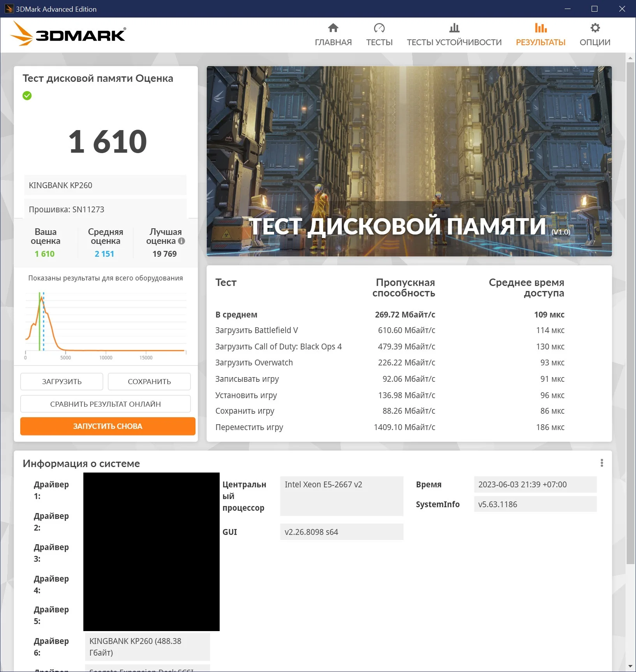Image resolution: width=636 pixels, height=672 pixels.
Task: Click the time value 2023-06-03 21:39 +07:00
Action: pos(535,485)
